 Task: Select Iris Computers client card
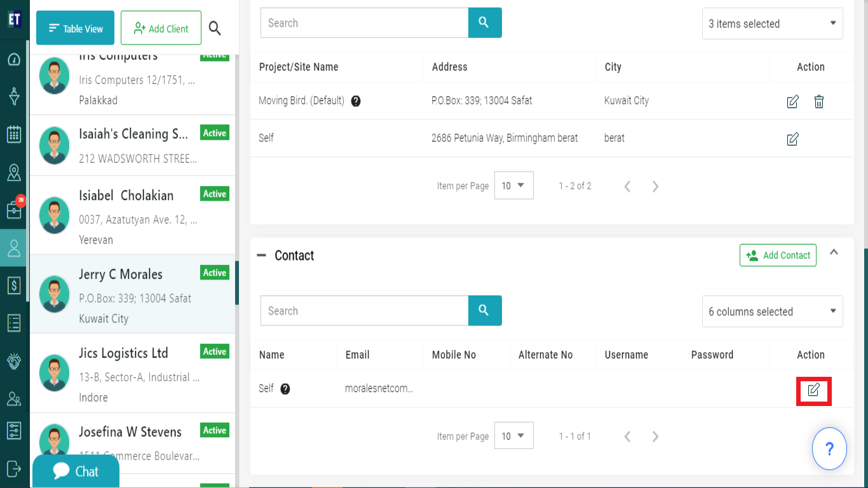132,84
